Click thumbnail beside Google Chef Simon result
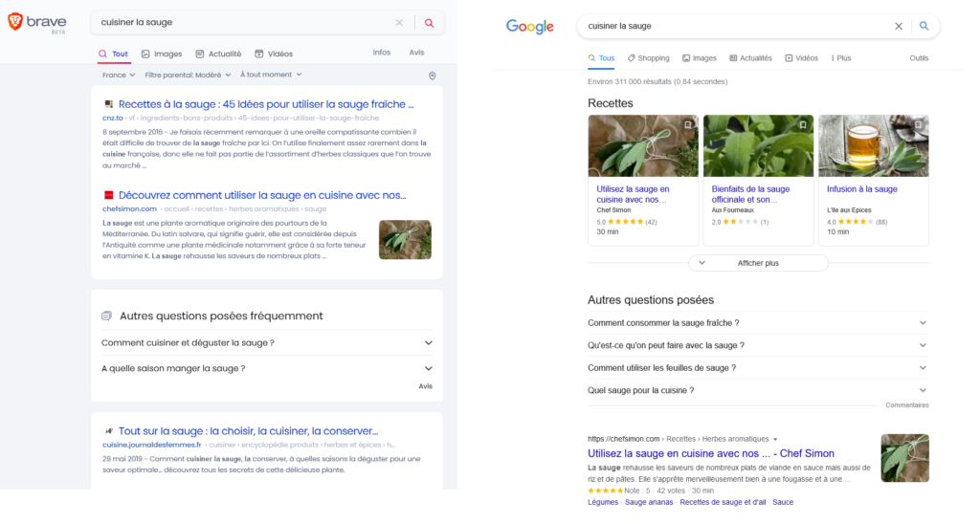980x524 pixels. pos(905,458)
